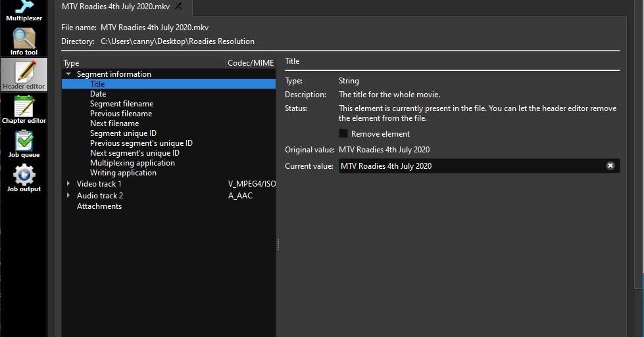Expand the Video track 1 node
644x337 pixels.
point(68,184)
